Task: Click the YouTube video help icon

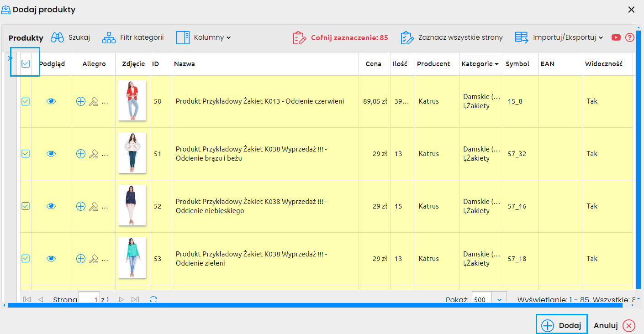Action: click(x=616, y=37)
